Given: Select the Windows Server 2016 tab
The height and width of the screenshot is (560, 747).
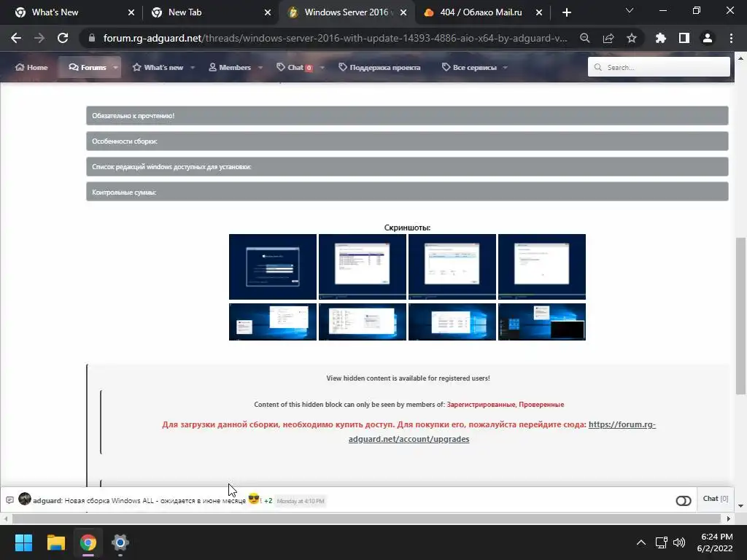Looking at the screenshot, I should [347, 12].
